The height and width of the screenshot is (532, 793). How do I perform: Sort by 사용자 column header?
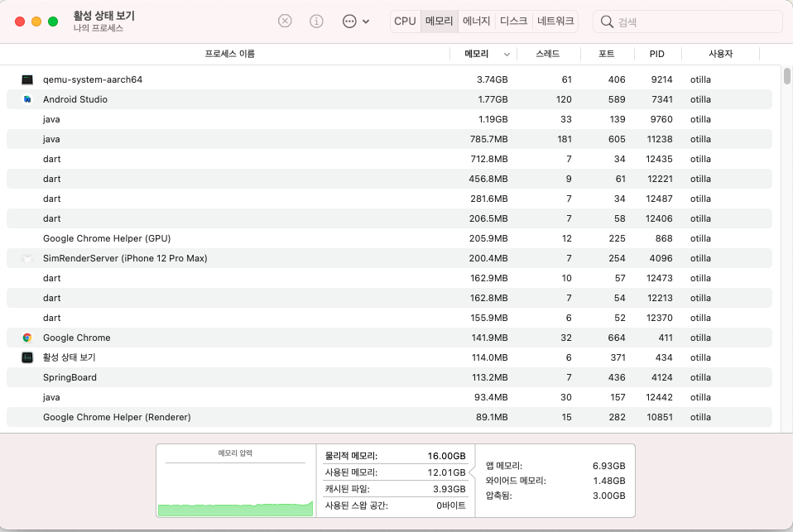721,54
